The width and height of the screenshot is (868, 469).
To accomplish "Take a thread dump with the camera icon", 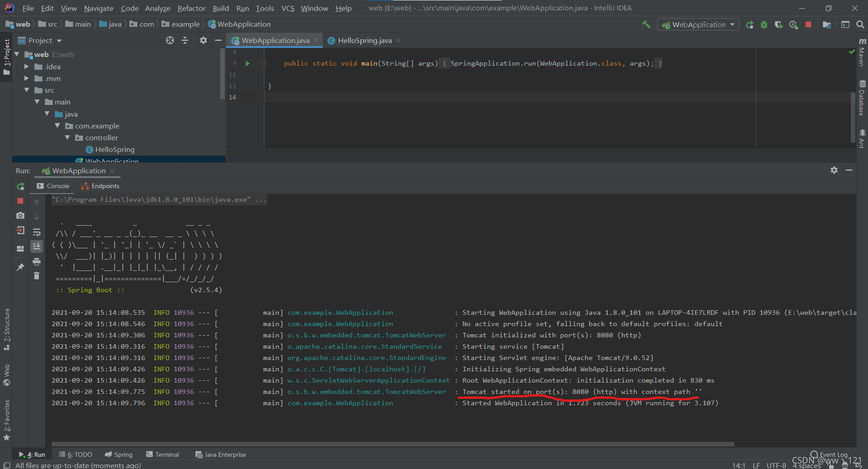I will (x=20, y=216).
